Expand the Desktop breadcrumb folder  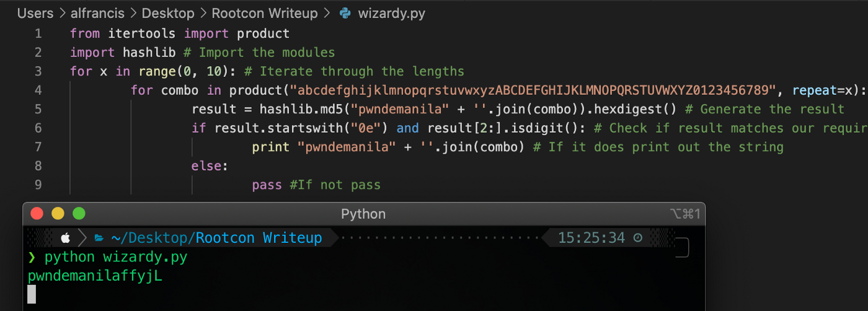click(x=168, y=13)
